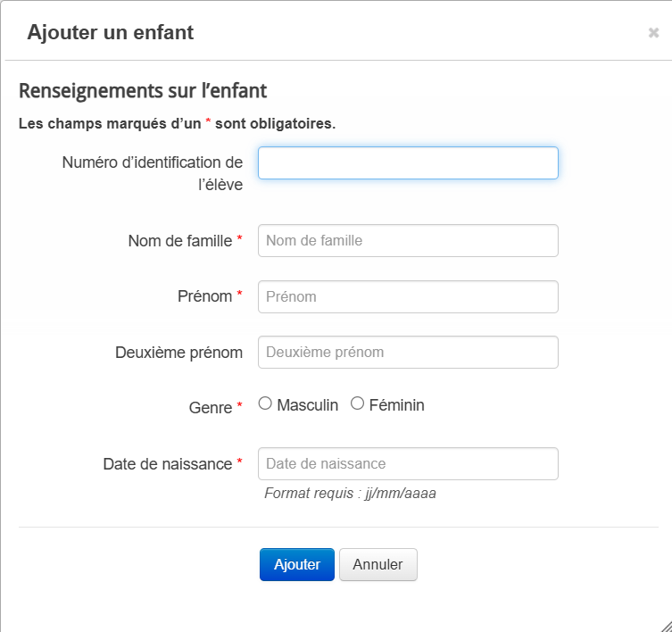
Task: Click the Genre label
Action: tap(211, 407)
